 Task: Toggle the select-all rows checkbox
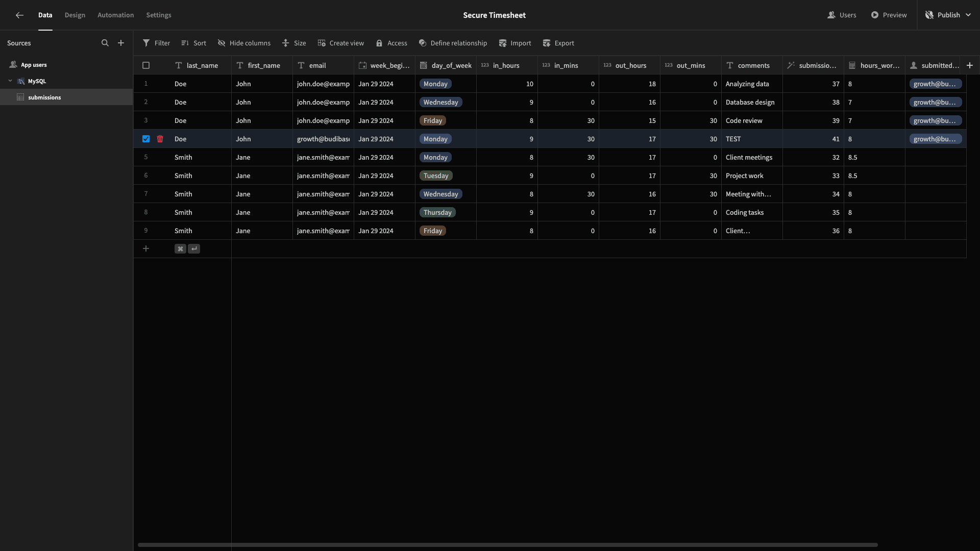146,65
